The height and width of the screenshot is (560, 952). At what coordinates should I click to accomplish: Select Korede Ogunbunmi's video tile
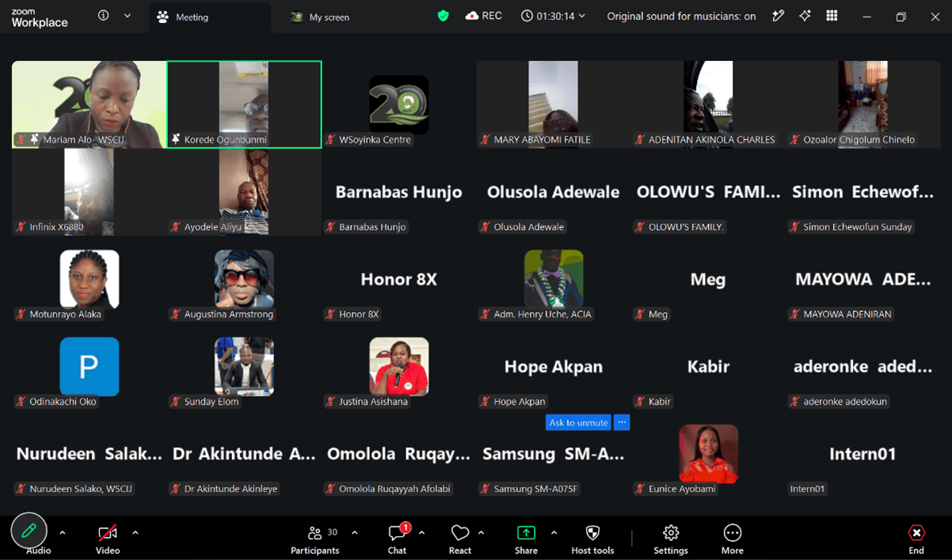(244, 105)
